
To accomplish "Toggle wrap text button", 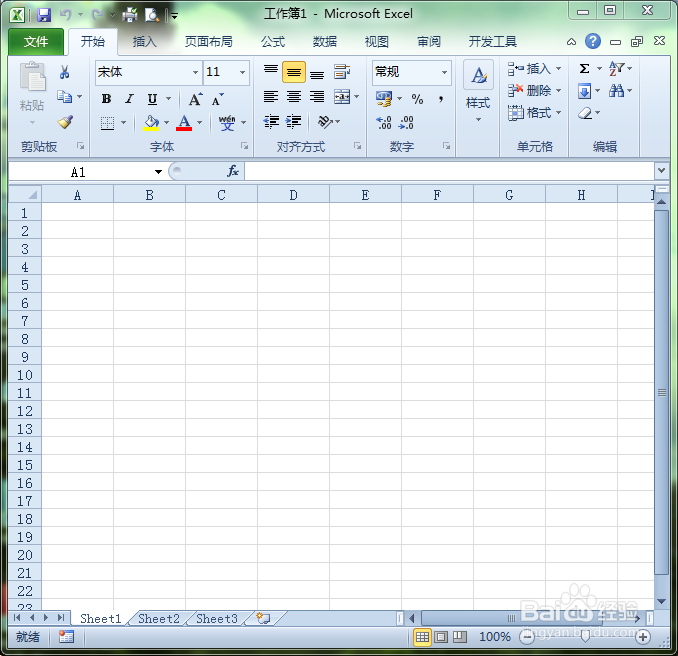I will pos(342,71).
